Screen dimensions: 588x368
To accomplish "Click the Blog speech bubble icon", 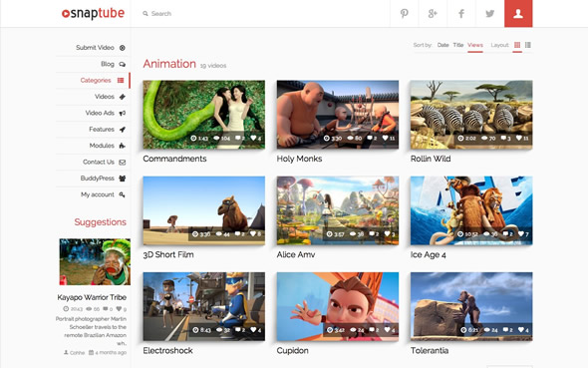I will pos(123,64).
